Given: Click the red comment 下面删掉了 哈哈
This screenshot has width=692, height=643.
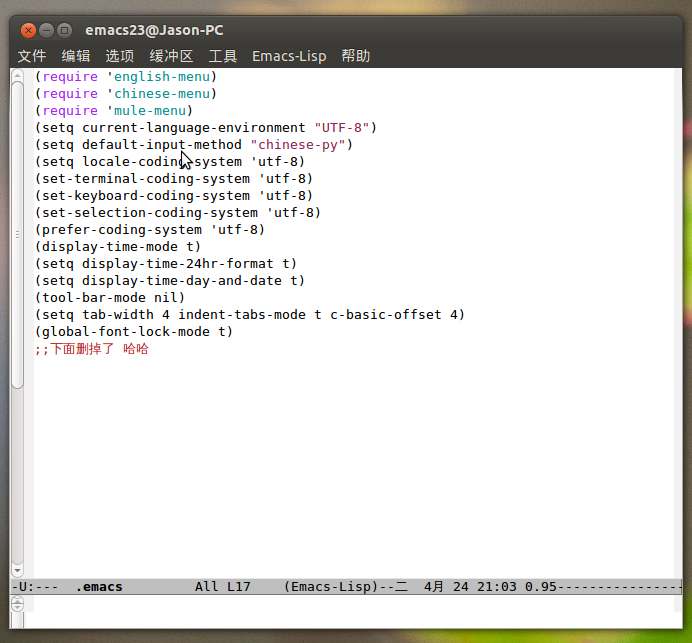Looking at the screenshot, I should (x=92, y=349).
